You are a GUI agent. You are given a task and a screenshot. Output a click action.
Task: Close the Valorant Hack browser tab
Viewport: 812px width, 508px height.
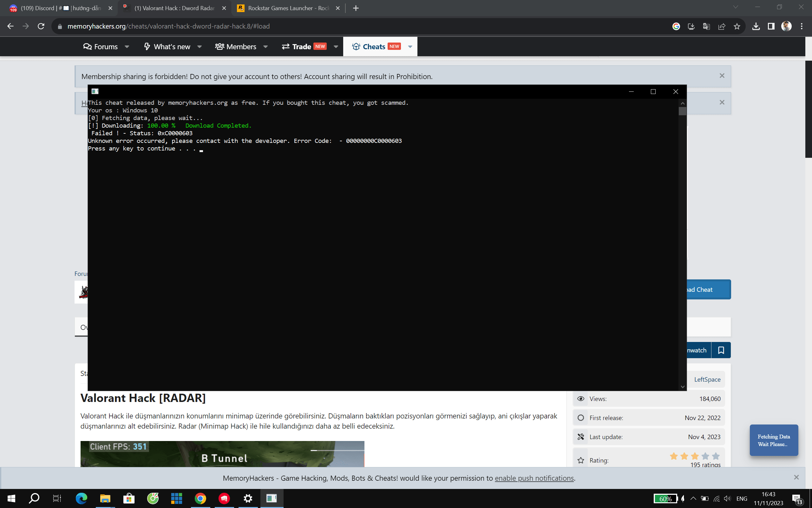click(x=224, y=8)
